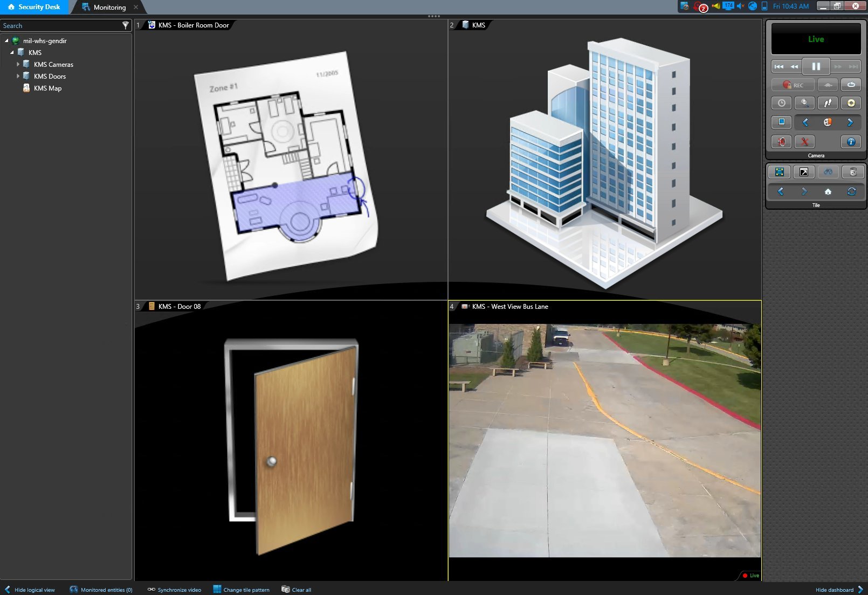Click the Fri 10:43 AM clock
Screen dimensions: 868x595
(x=790, y=6)
